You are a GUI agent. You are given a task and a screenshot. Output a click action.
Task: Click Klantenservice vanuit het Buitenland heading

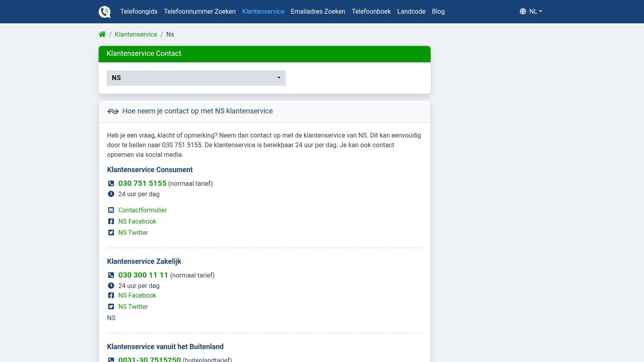click(x=165, y=347)
